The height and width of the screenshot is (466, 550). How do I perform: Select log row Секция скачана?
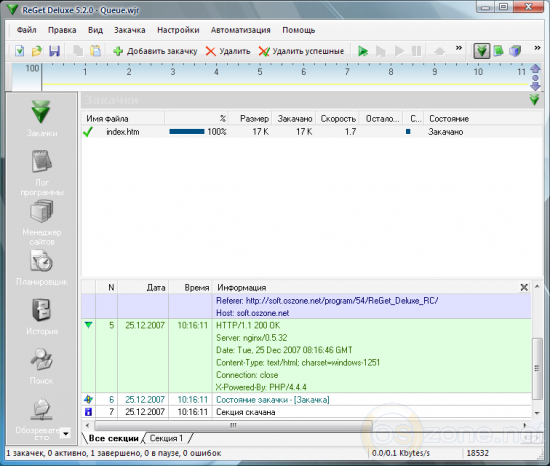click(306, 412)
